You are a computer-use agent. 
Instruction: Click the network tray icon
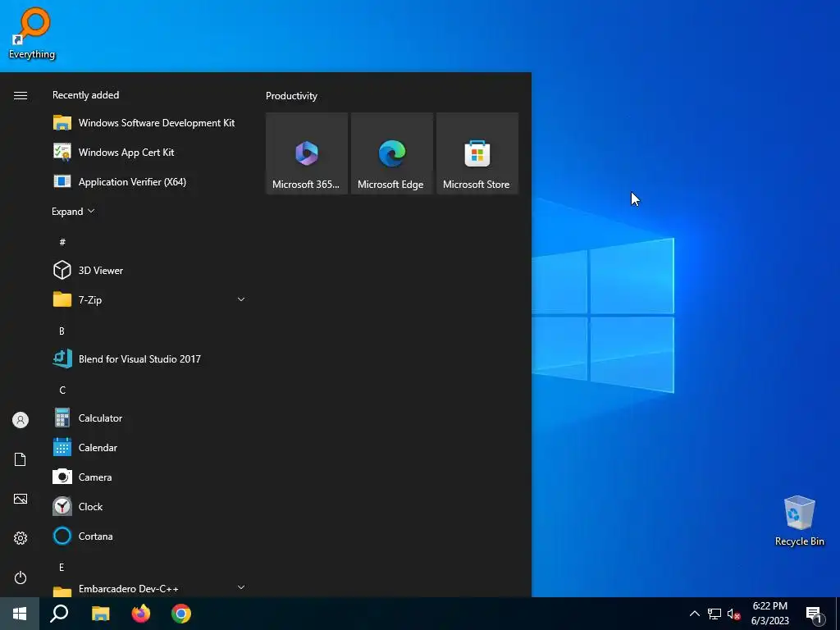(714, 614)
